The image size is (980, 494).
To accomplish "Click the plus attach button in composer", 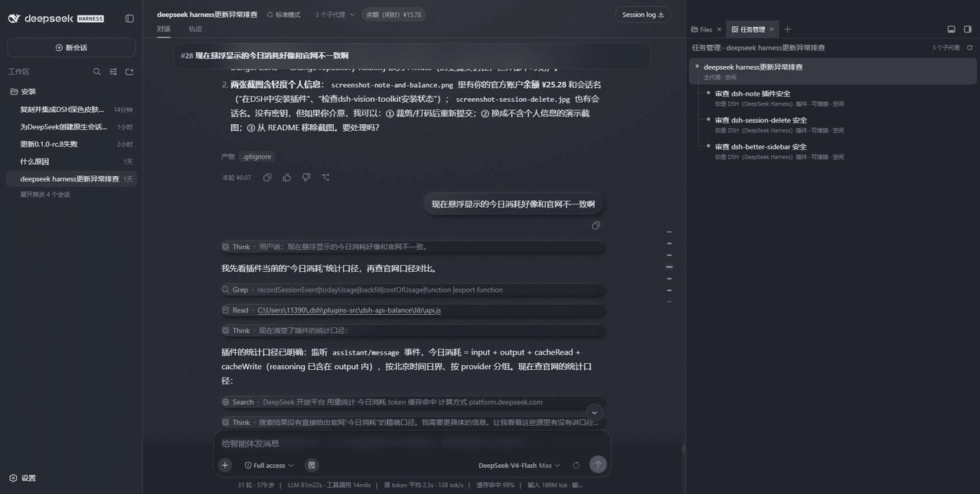I will (225, 465).
